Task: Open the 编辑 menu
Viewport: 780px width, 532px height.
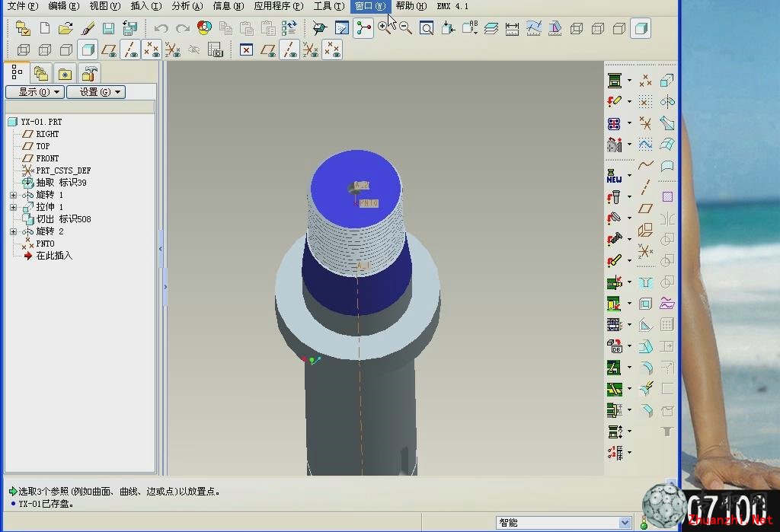Action: [64, 6]
